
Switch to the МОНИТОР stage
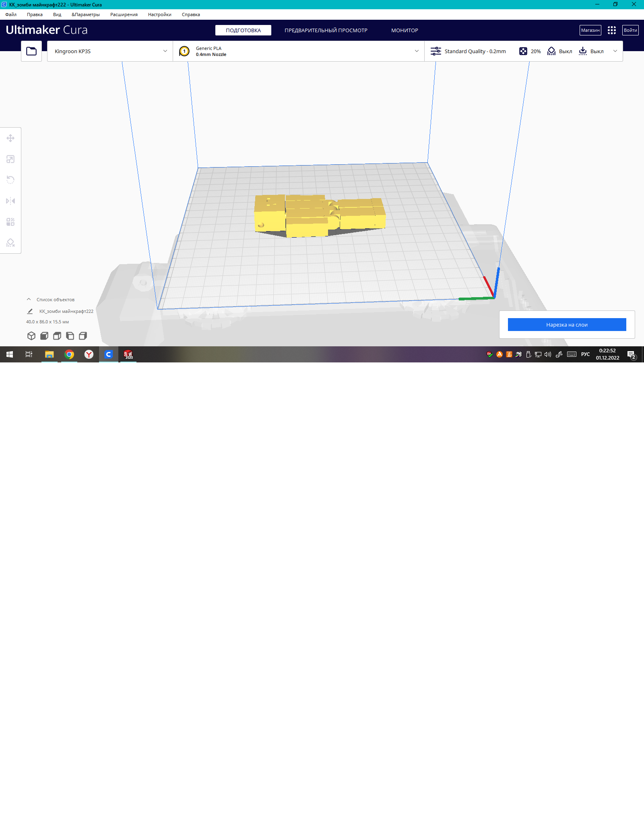click(405, 30)
